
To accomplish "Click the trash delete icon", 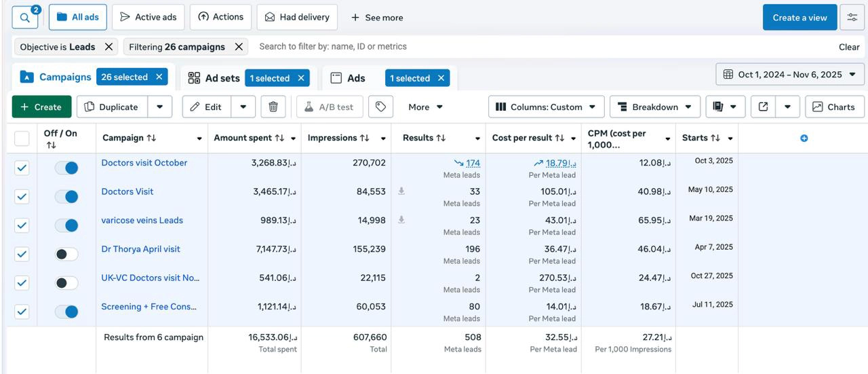I will tap(273, 107).
